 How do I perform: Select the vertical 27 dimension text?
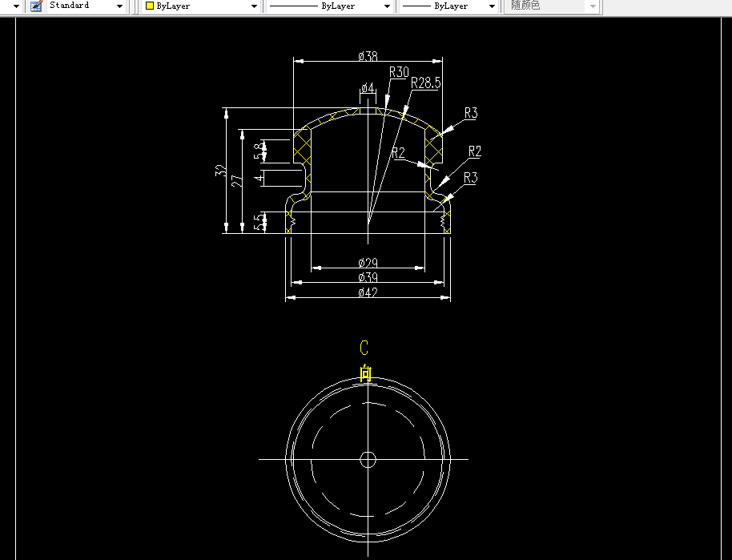coord(237,181)
